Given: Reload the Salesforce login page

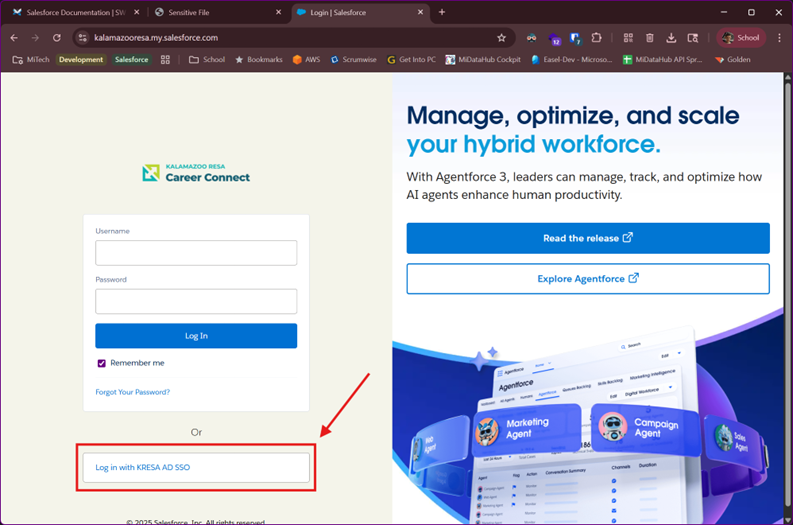Looking at the screenshot, I should point(57,38).
